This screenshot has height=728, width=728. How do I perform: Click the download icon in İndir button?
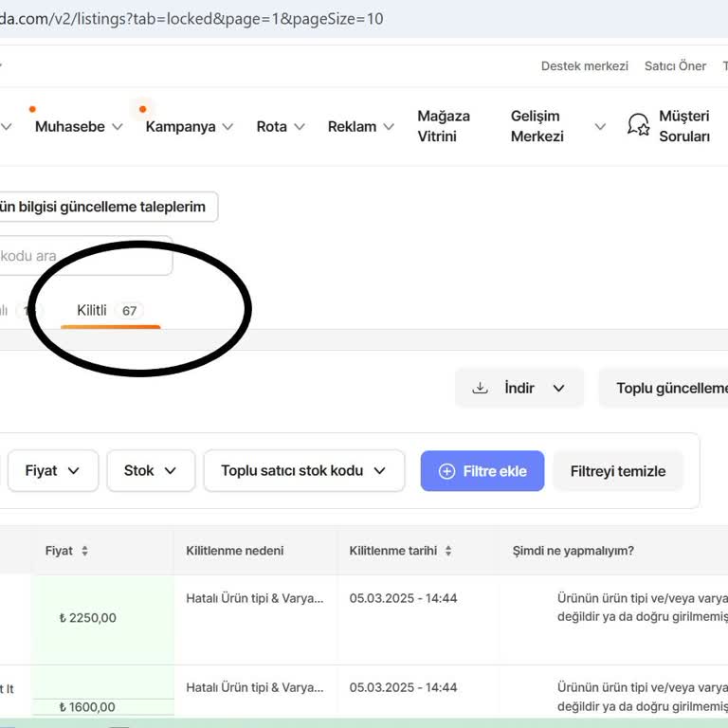pos(480,388)
